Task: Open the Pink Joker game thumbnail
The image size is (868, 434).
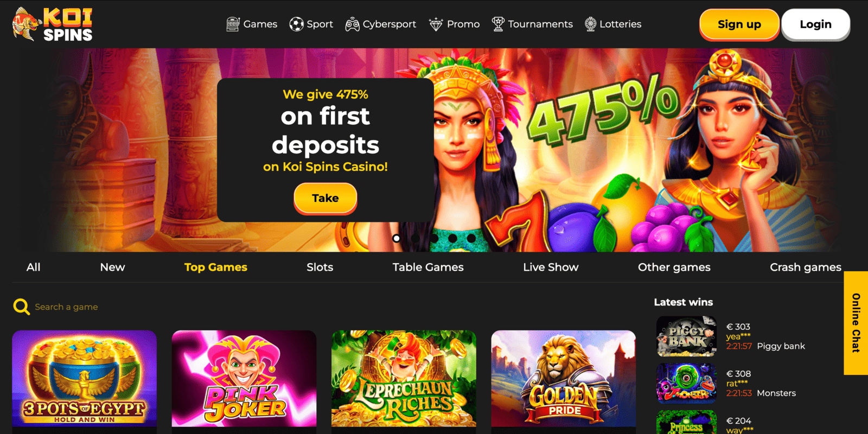Action: [x=244, y=379]
